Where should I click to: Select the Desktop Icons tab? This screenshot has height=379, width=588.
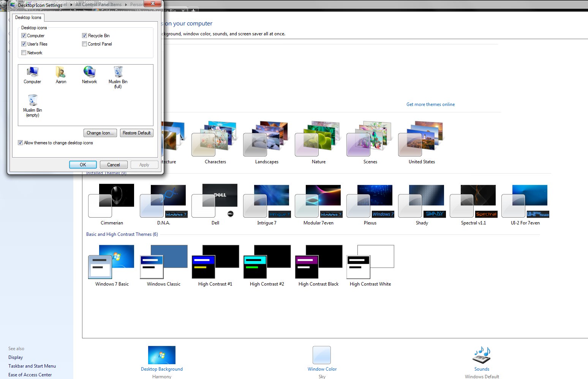pos(28,17)
